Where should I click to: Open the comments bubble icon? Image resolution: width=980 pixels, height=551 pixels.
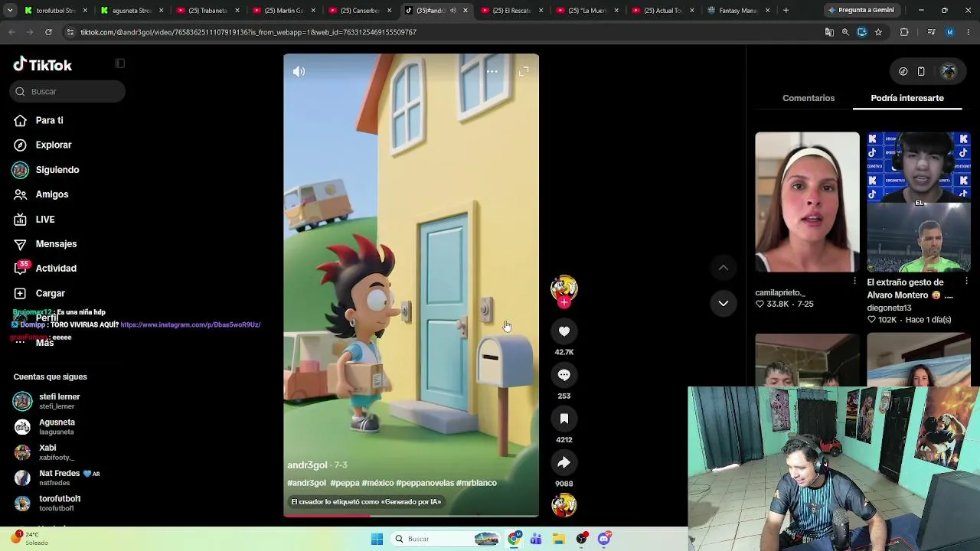click(564, 374)
